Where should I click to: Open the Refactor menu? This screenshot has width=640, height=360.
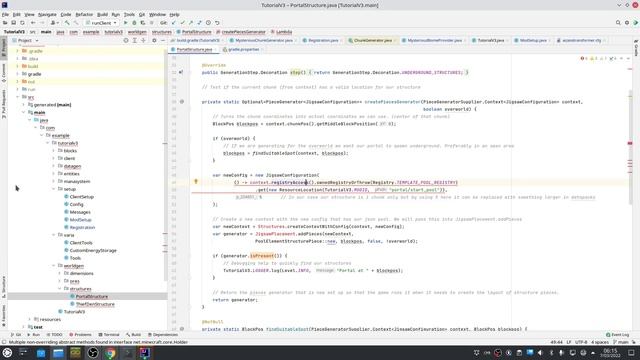pos(84,14)
